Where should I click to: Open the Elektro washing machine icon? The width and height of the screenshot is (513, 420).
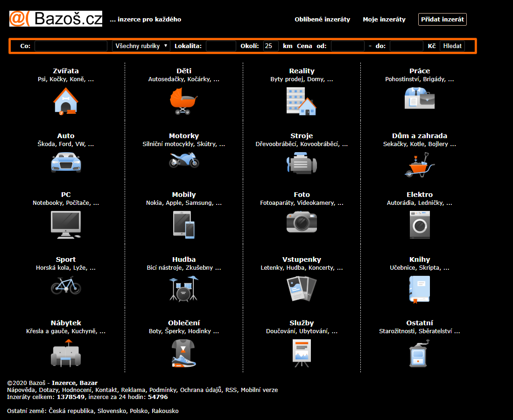tap(420, 225)
